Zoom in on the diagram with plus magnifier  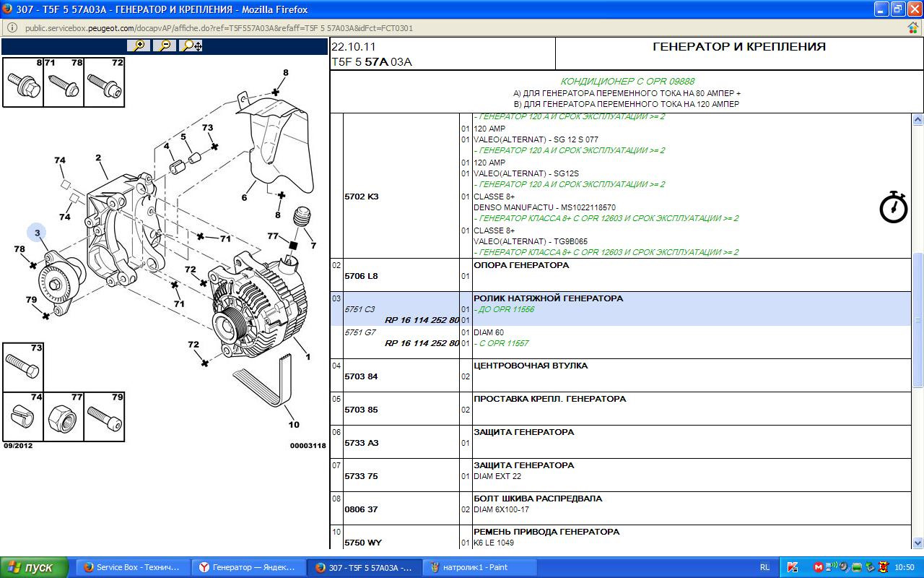point(139,46)
